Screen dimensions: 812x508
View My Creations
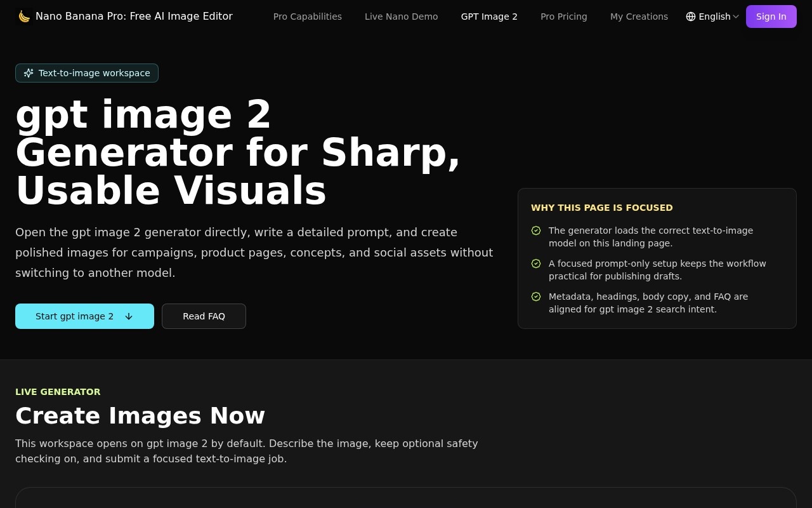[639, 17]
